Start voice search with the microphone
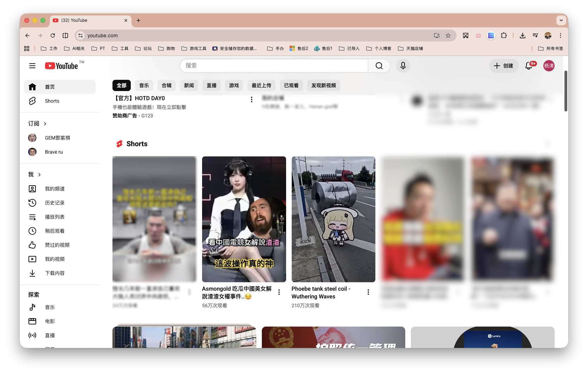Image resolution: width=588 pixels, height=374 pixels. 403,66
